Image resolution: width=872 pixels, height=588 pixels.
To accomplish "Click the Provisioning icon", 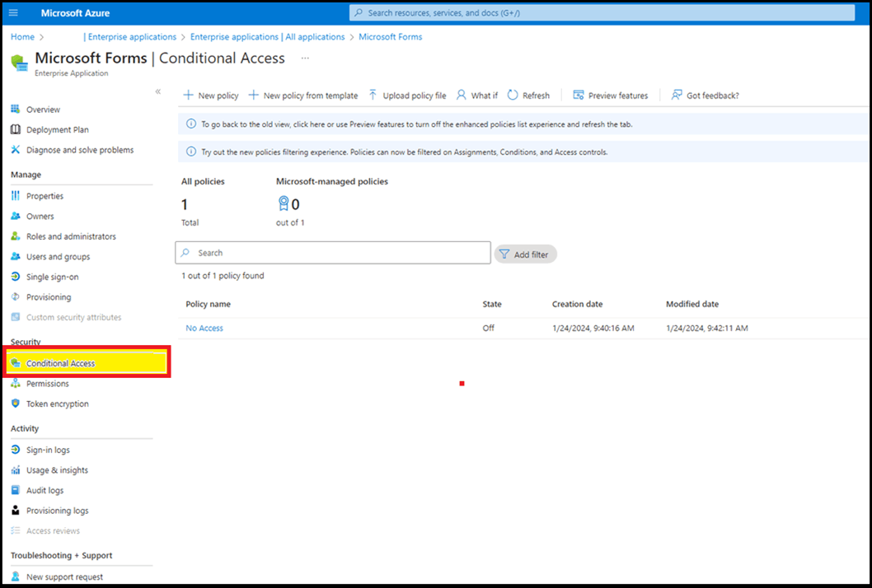I will pyautogui.click(x=16, y=296).
